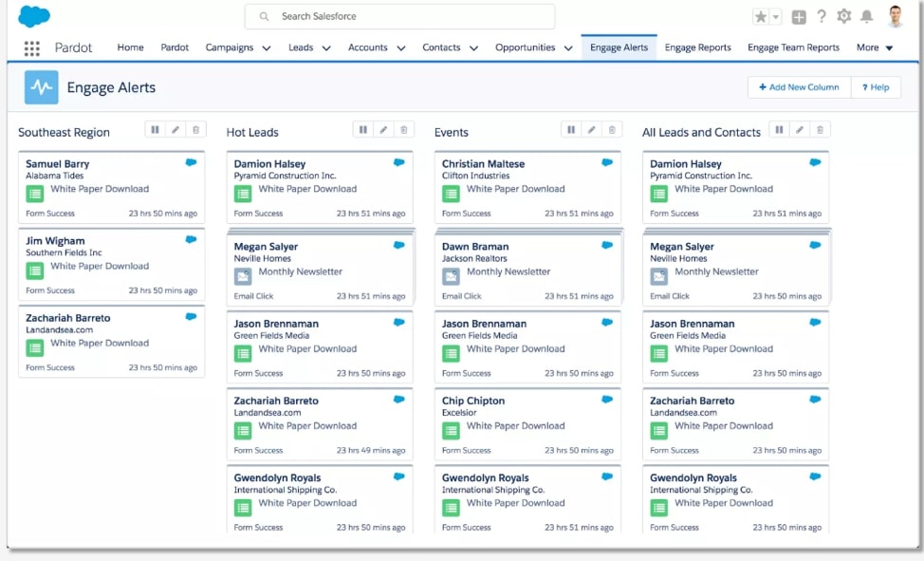Click '23 hrs 49 mins ago' timestamp

(x=371, y=451)
